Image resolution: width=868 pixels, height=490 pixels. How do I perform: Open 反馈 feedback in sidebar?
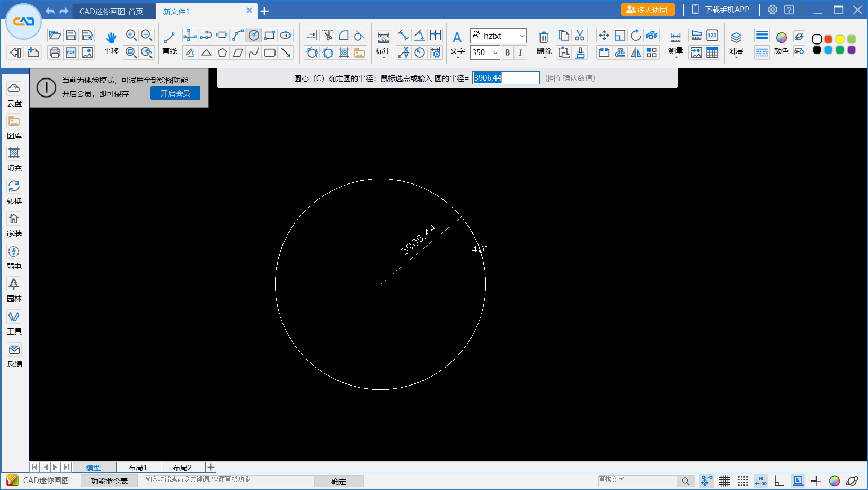tap(14, 355)
